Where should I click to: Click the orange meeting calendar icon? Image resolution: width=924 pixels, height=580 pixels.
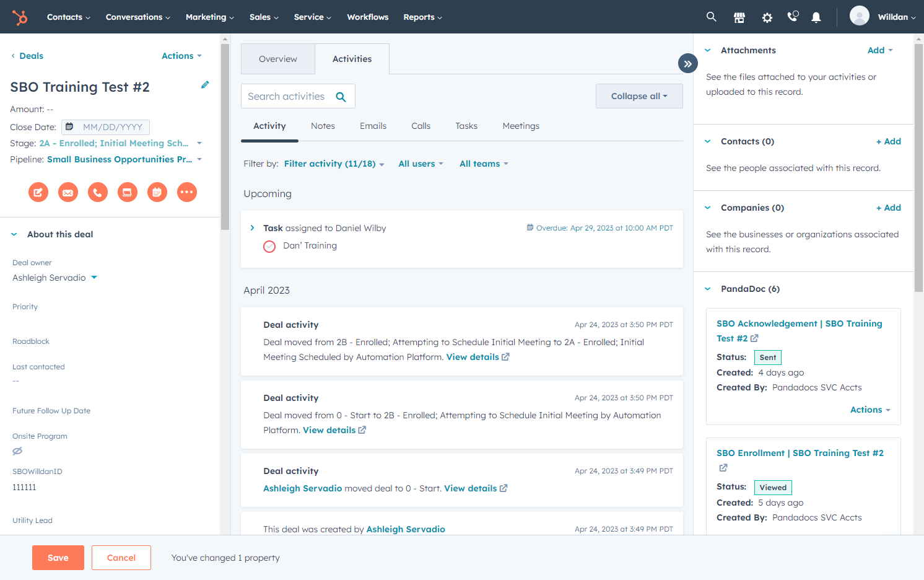tap(157, 192)
